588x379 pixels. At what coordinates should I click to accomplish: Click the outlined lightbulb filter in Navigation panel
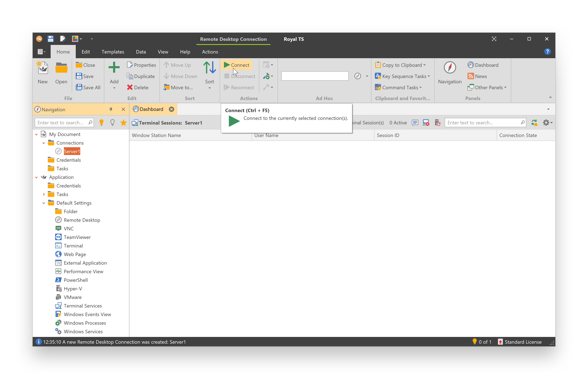[112, 123]
